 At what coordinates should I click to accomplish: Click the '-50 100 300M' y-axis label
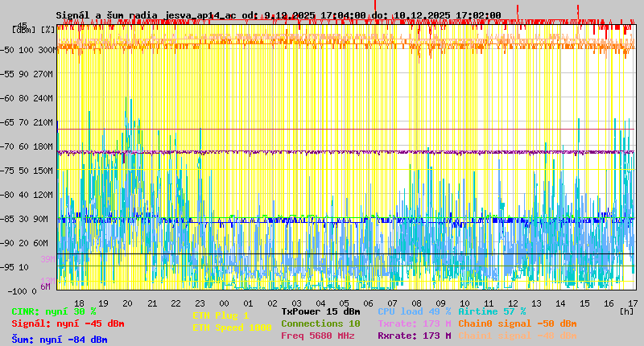pos(27,50)
